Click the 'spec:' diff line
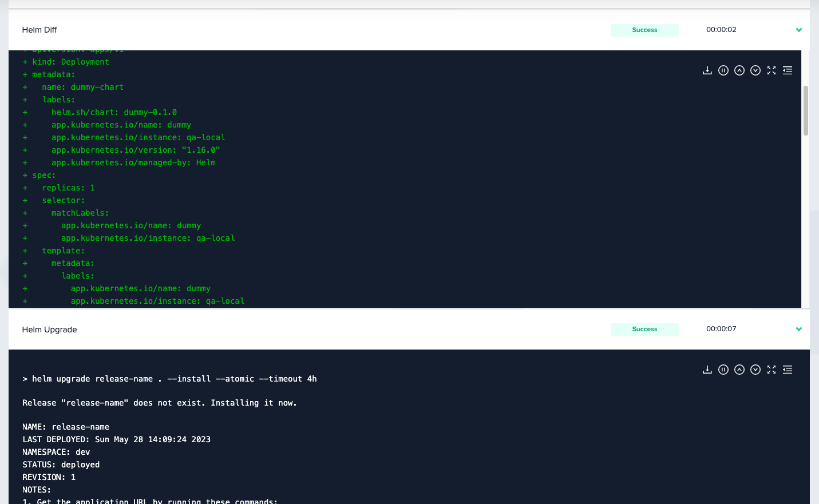819x504 pixels. pyautogui.click(x=39, y=175)
